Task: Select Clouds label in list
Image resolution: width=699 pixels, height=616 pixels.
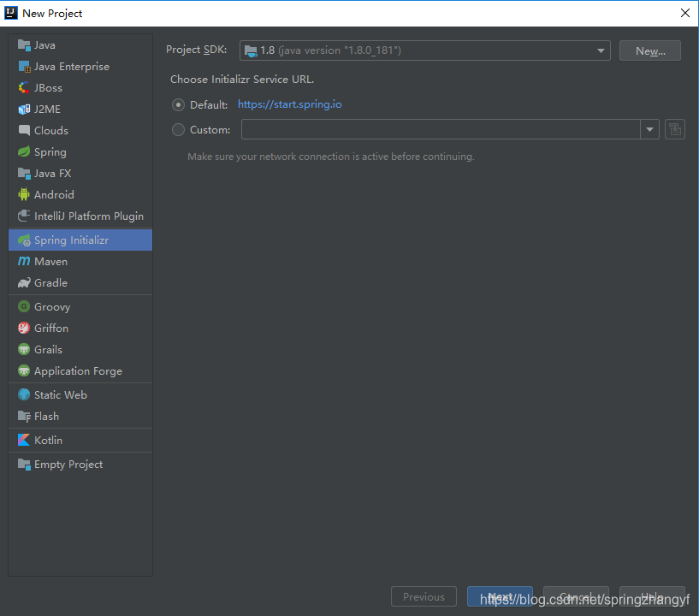Action: (x=51, y=131)
